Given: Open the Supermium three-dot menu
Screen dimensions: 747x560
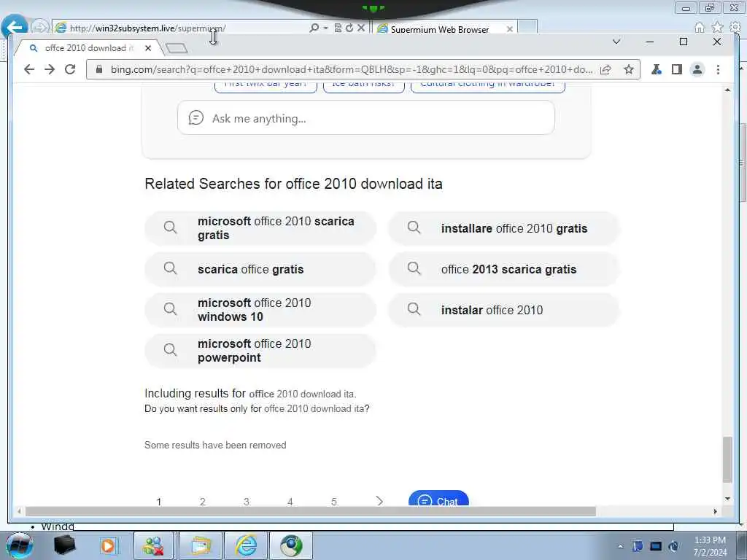Looking at the screenshot, I should click(x=718, y=69).
